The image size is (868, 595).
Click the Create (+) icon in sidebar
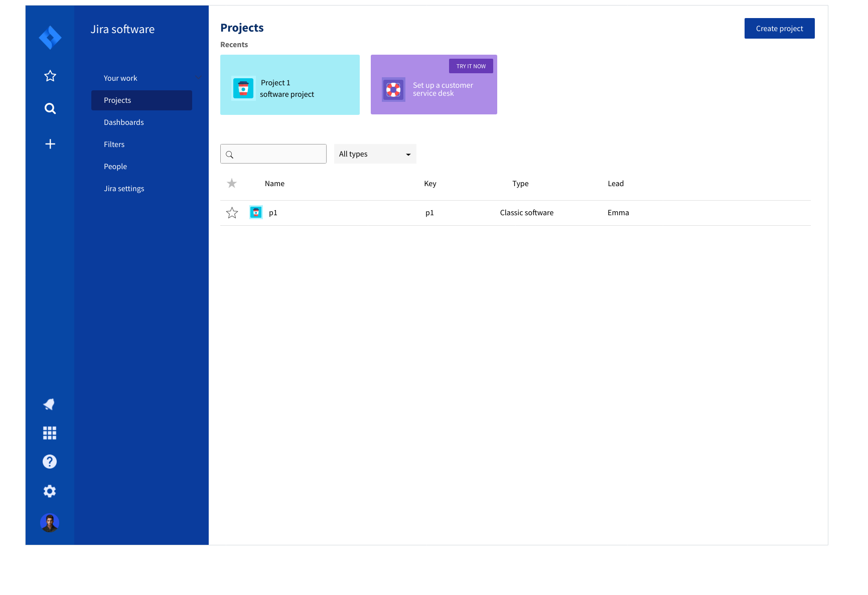point(50,143)
